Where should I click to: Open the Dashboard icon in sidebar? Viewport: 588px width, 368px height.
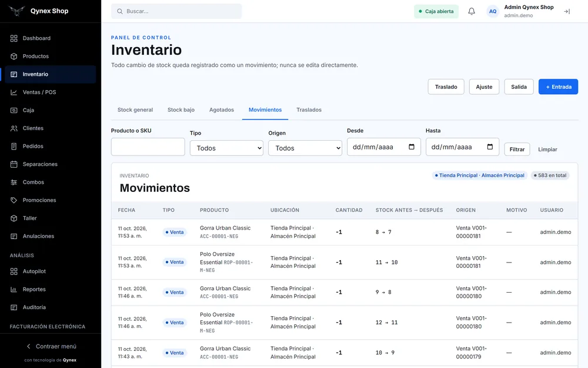(x=14, y=38)
